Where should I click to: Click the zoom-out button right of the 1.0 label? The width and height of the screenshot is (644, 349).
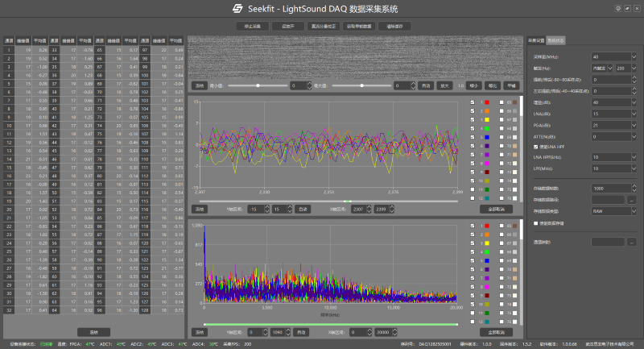[474, 86]
